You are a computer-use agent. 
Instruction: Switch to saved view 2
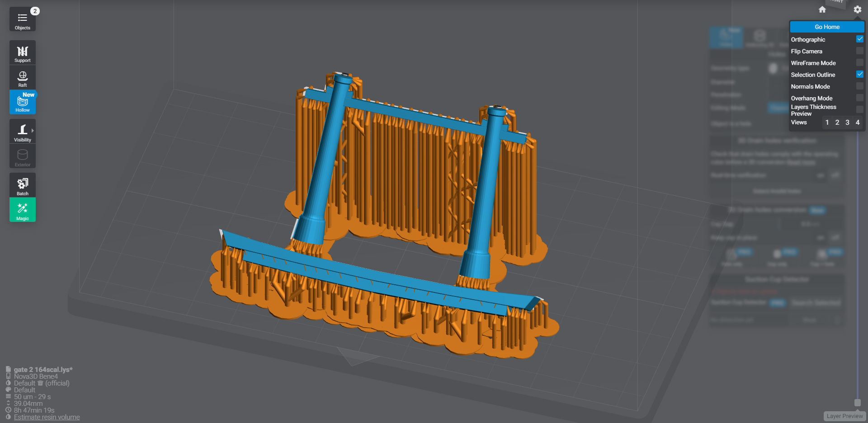click(837, 122)
